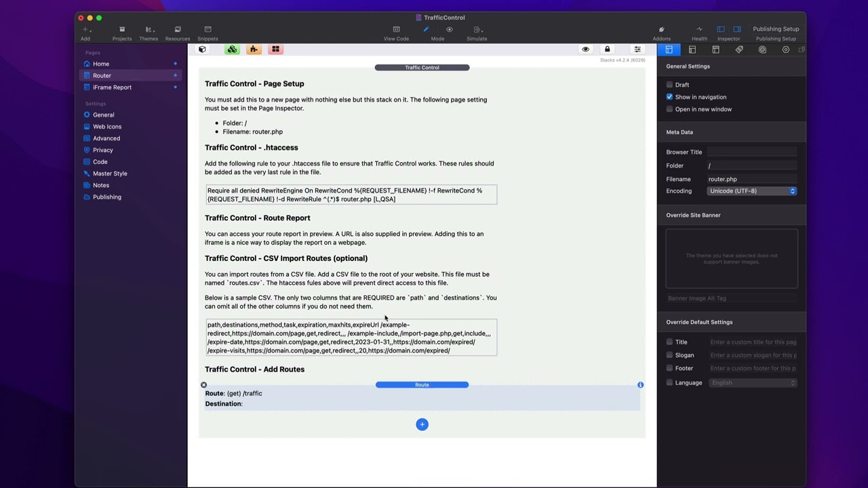Click the red grid templates icon
This screenshot has width=868, height=488.
click(275, 49)
